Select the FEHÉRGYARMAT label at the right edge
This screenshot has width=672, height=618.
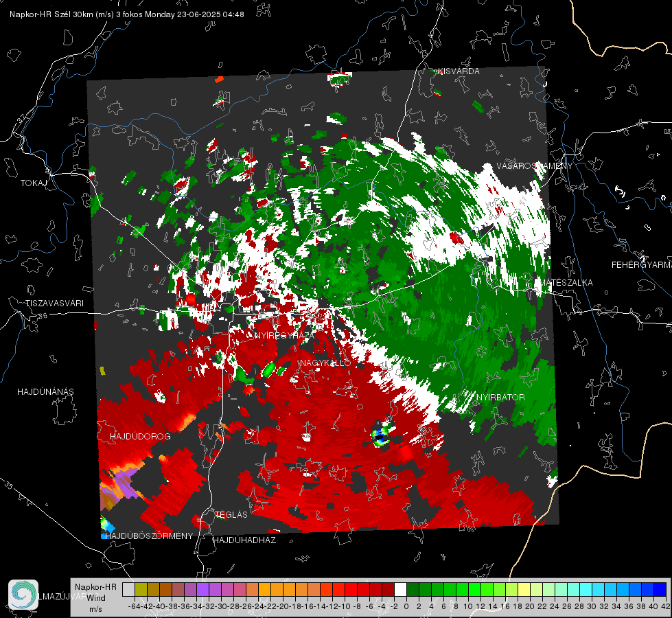tap(641, 265)
